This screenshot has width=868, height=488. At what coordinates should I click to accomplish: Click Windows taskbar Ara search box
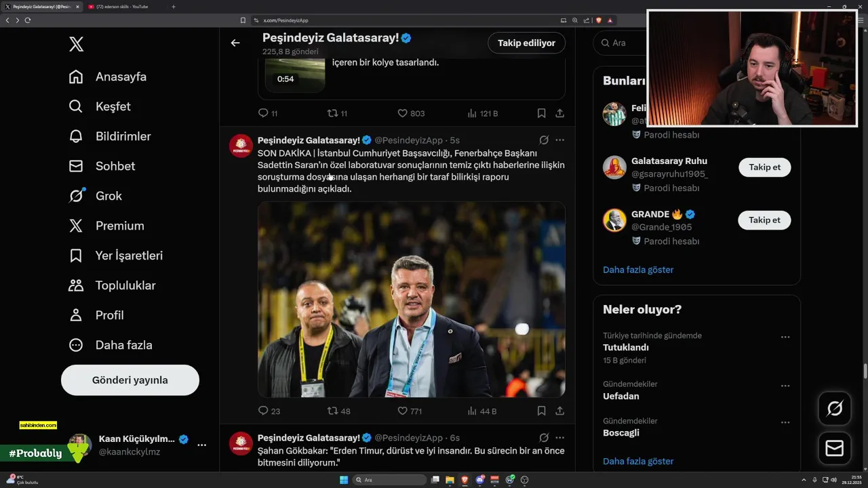[x=390, y=480]
